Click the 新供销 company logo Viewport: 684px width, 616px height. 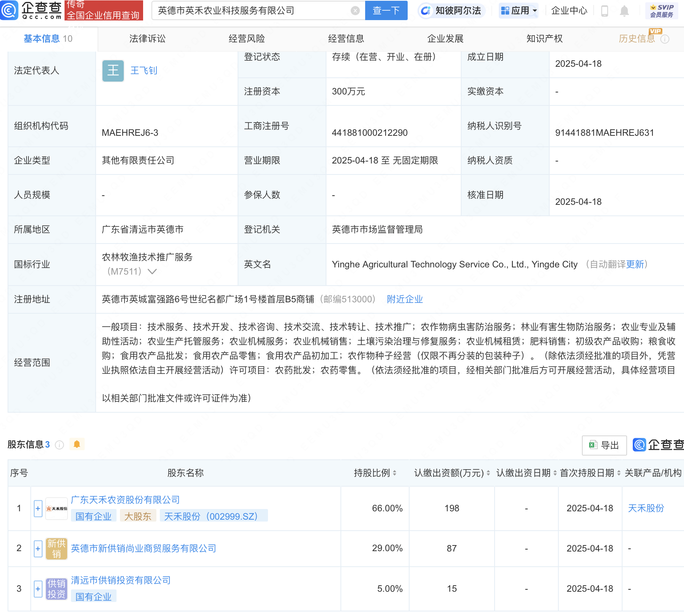click(57, 548)
